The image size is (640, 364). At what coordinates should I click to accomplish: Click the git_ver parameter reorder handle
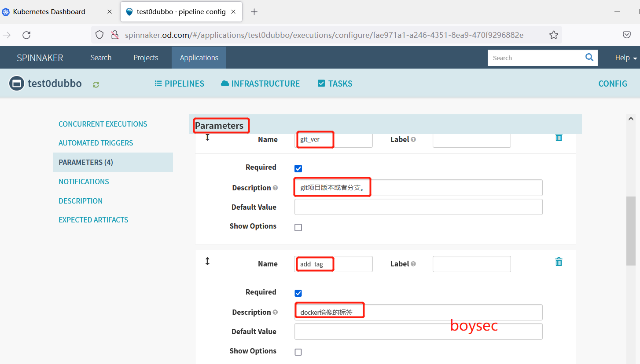pos(207,137)
